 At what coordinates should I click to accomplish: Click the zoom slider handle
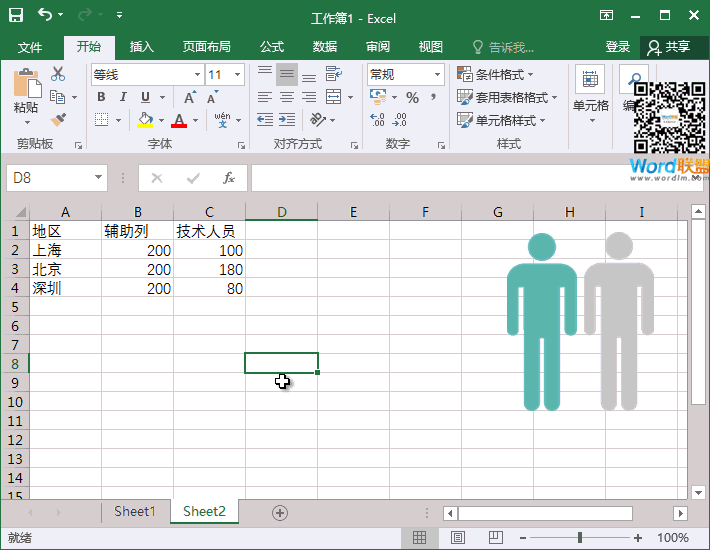[580, 538]
